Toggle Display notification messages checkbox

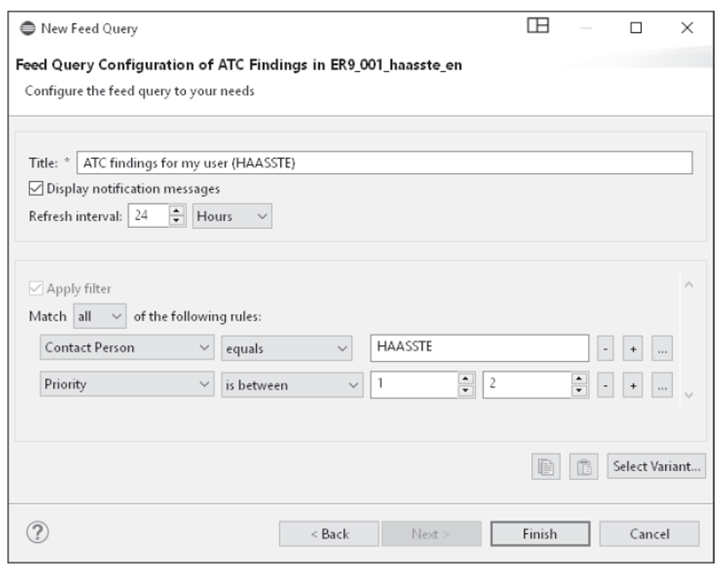[x=34, y=187]
